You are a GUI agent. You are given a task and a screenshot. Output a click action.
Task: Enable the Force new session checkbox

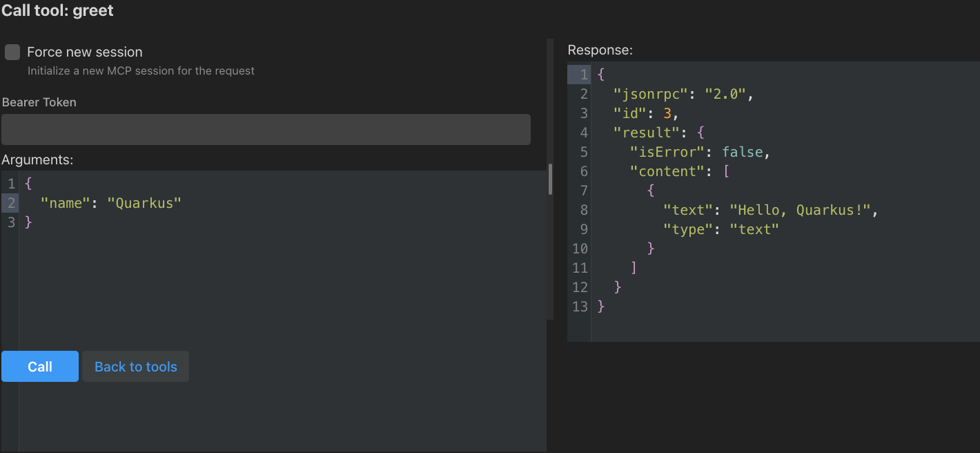click(x=12, y=51)
